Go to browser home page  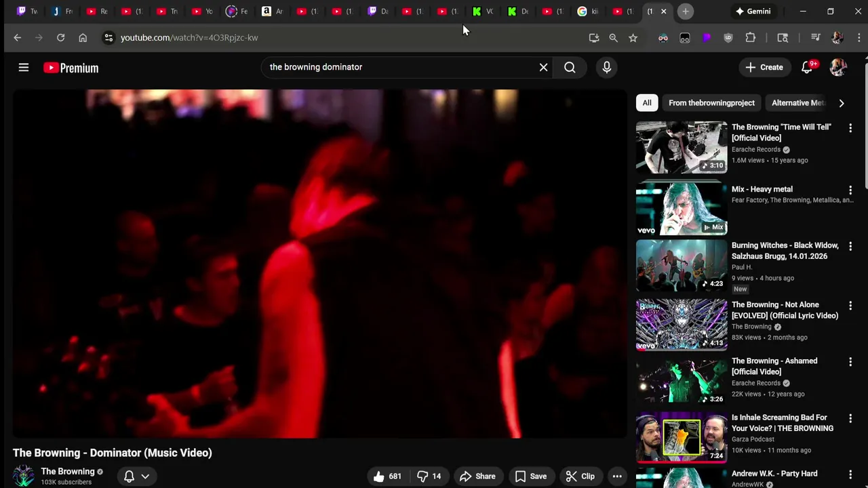[83, 38]
